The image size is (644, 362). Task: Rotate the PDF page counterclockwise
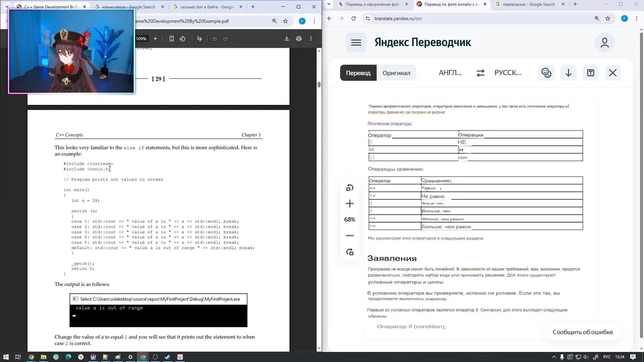pyautogui.click(x=182, y=39)
